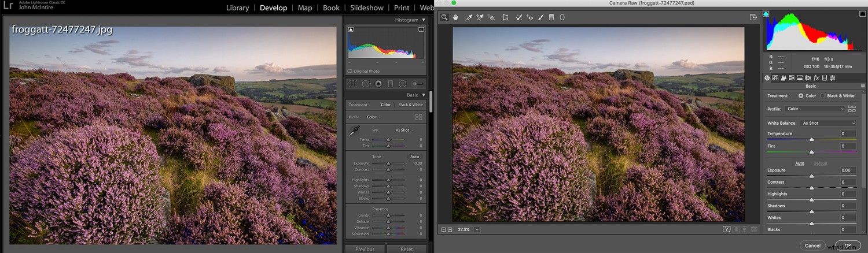Open the Split Toning panel icon in Camera Raw
Viewport: 868px width, 253px height.
click(800, 77)
